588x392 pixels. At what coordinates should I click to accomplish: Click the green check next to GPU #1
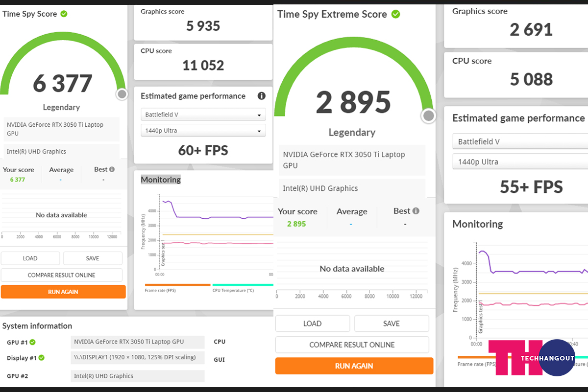pos(32,342)
